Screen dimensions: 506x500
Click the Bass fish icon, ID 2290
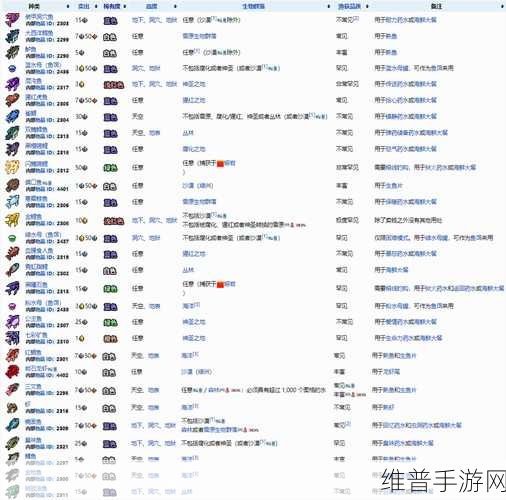(x=12, y=52)
